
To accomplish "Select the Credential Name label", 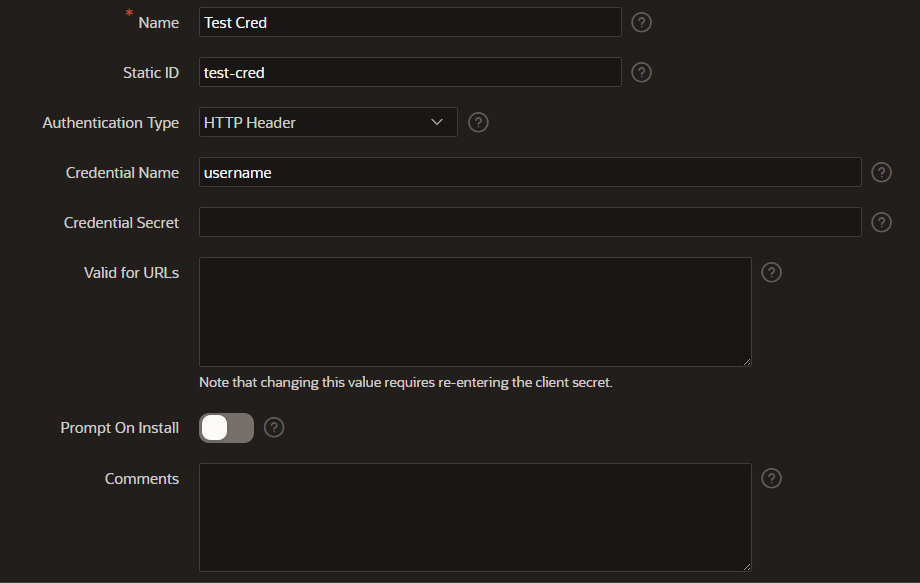I will 122,173.
